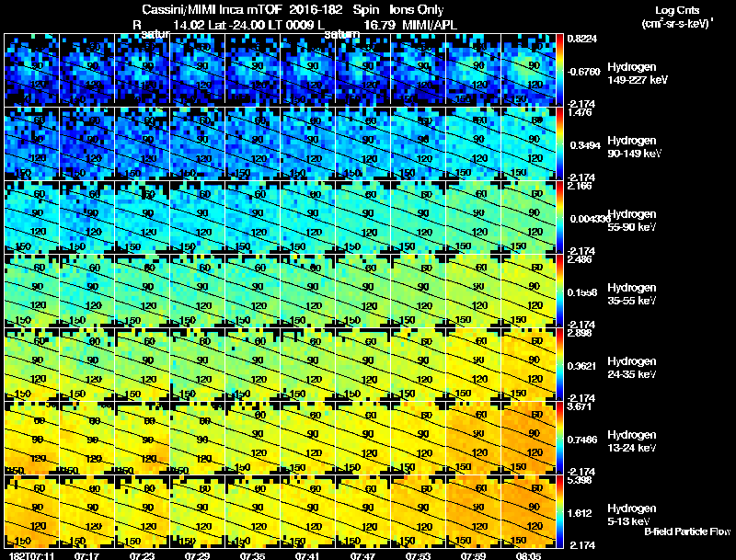Click the 07:41 time axis label
Viewport: 736px width, 560px height.
[x=307, y=555]
